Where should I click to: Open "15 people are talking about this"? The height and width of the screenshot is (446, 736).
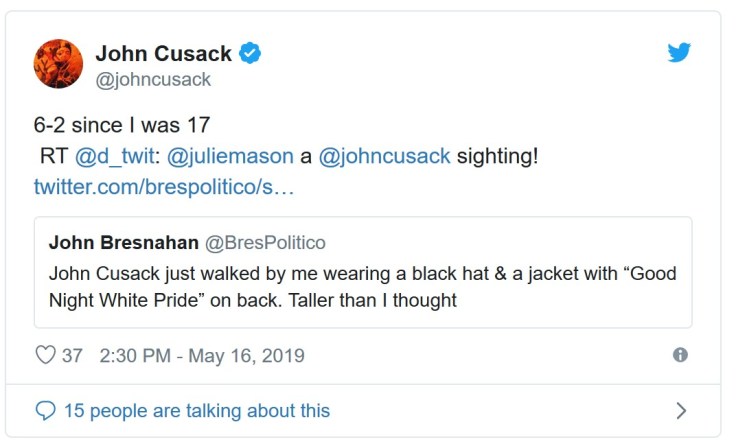point(196,410)
